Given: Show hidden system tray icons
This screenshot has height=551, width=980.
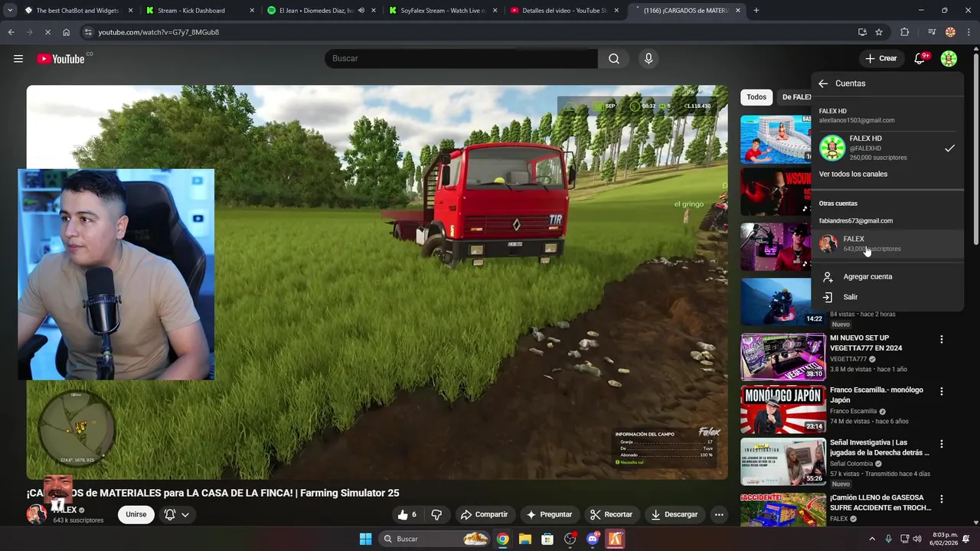Looking at the screenshot, I should (x=871, y=539).
